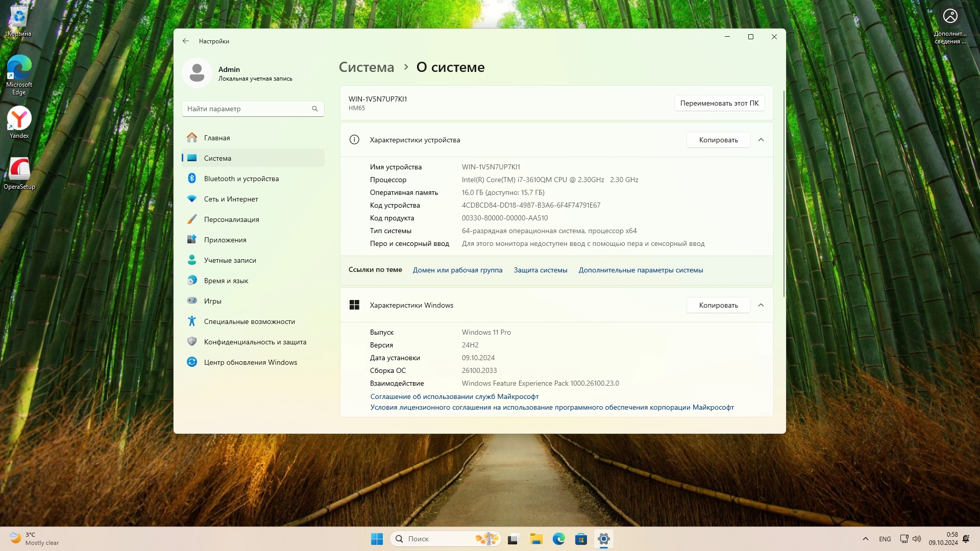This screenshot has height=551, width=980.
Task: Click the back arrow in Settings
Action: pos(186,41)
